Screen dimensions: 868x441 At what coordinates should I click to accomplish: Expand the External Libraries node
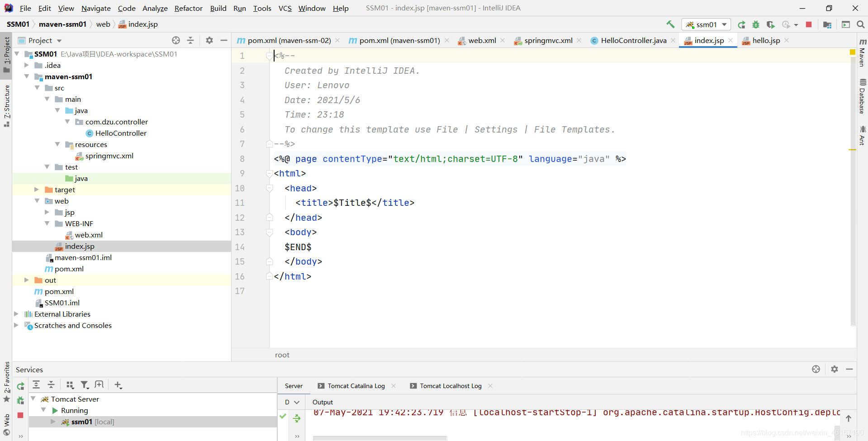pyautogui.click(x=16, y=314)
